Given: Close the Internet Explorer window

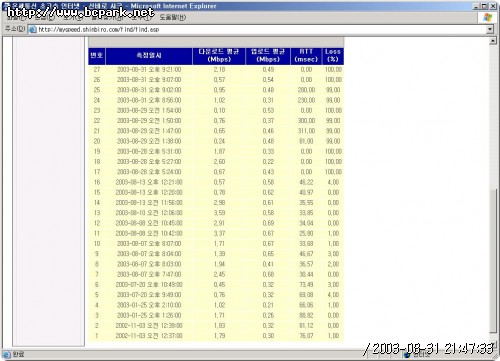Looking at the screenshot, I should tap(492, 6).
